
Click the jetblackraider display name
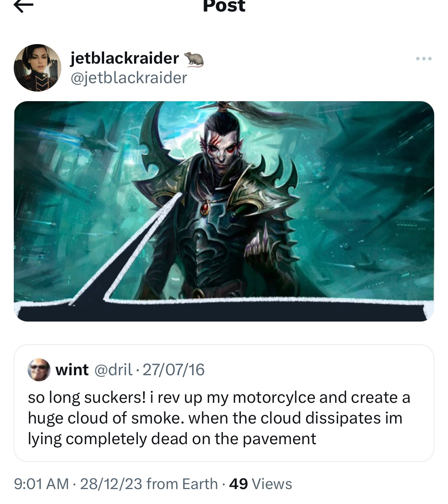[124, 58]
